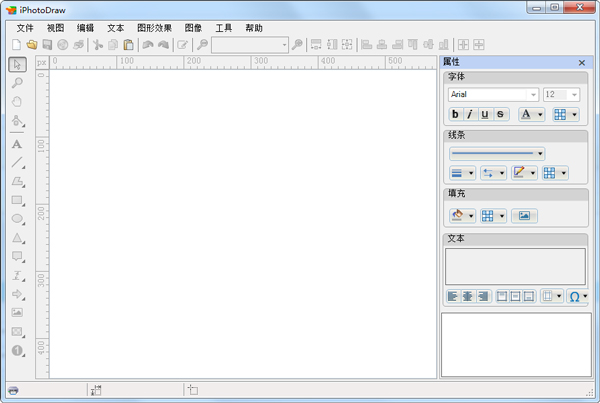The image size is (600, 403).
Task: Open a file with folder icon
Action: pyautogui.click(x=32, y=45)
